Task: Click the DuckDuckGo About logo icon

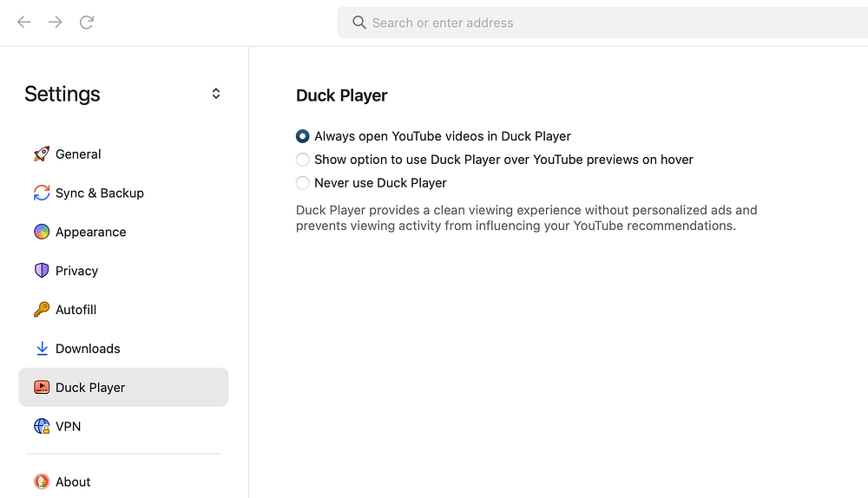Action: click(42, 482)
